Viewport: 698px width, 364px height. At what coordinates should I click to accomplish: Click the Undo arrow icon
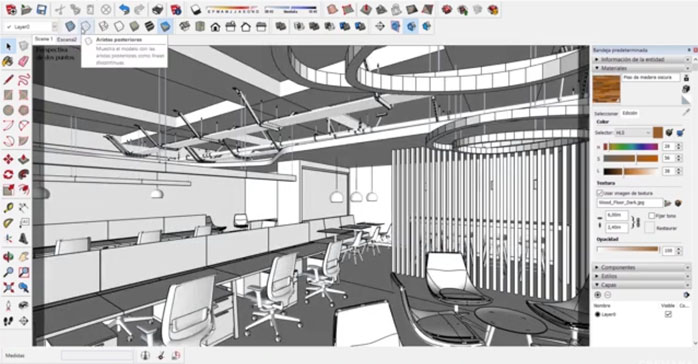coord(124,10)
